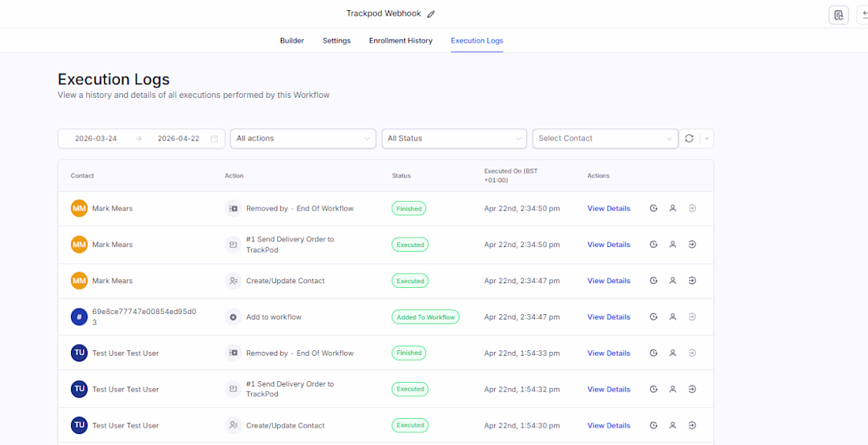This screenshot has height=445, width=868.
Task: Click the clock icon in Add to workflow row
Action: tap(653, 317)
